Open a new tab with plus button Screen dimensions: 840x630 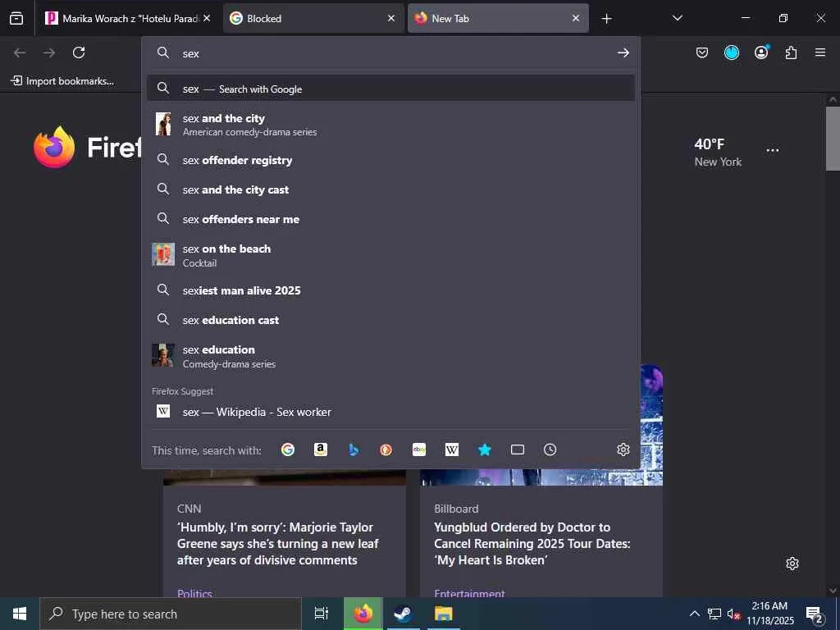[x=606, y=19]
